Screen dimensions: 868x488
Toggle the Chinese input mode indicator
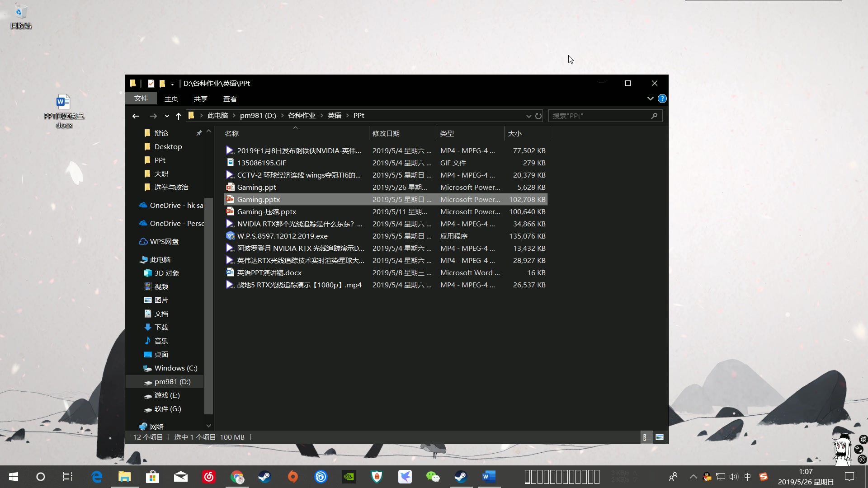tap(747, 477)
